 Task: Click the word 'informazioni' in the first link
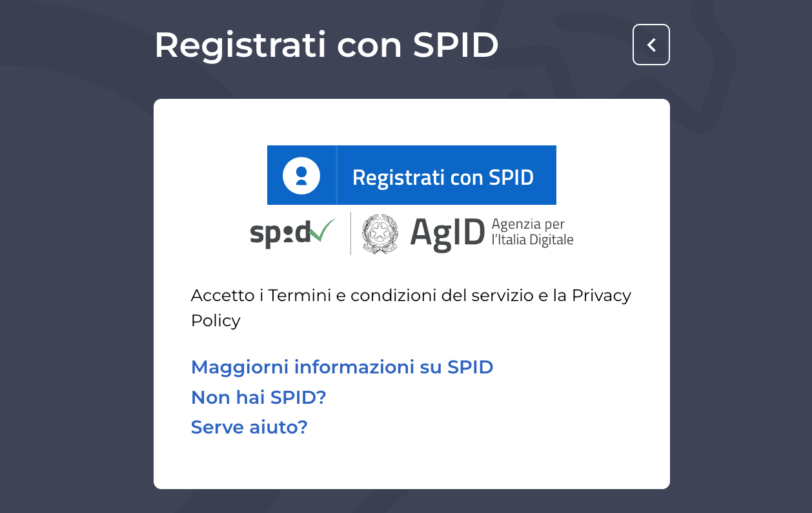pyautogui.click(x=354, y=367)
